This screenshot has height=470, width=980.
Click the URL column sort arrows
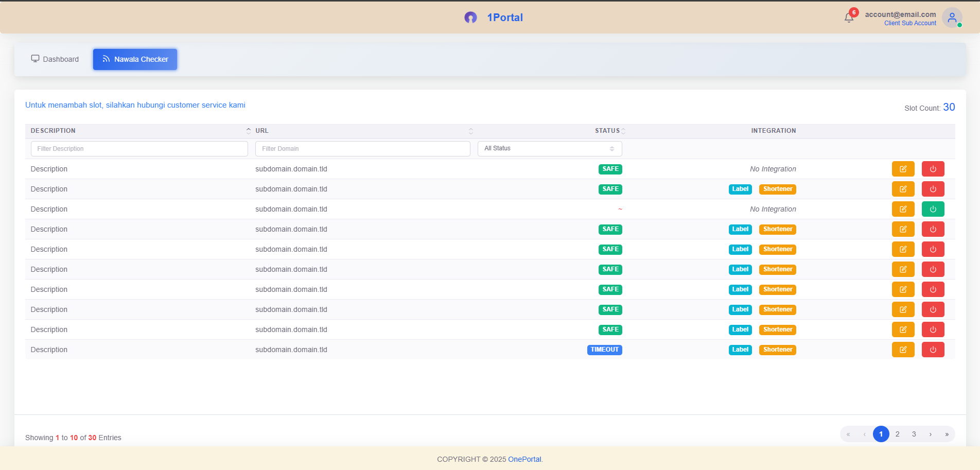pos(470,130)
